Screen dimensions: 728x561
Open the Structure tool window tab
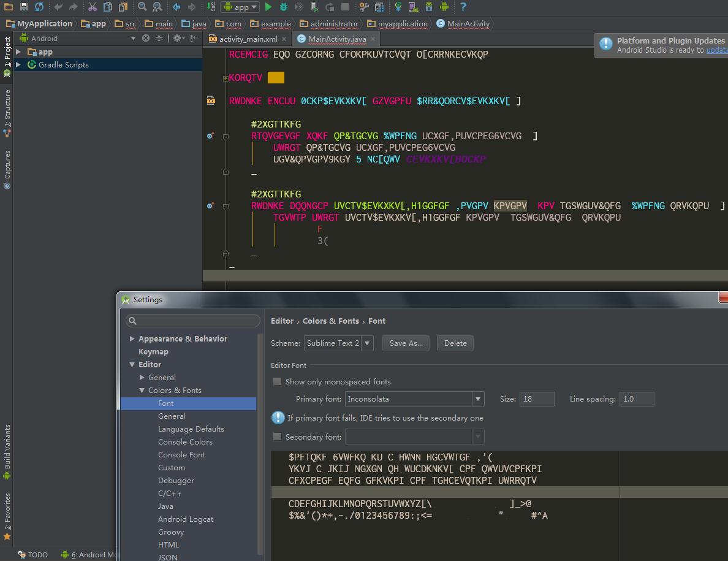7,113
